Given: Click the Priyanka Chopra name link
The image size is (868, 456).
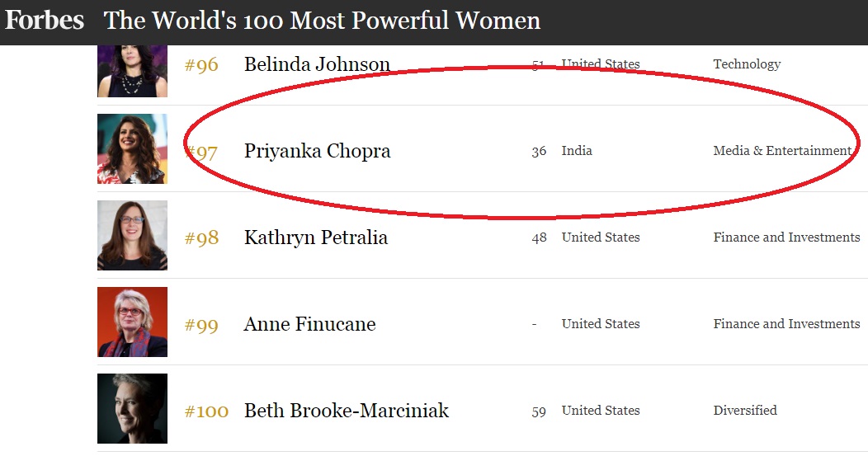Looking at the screenshot, I should pos(317,151).
